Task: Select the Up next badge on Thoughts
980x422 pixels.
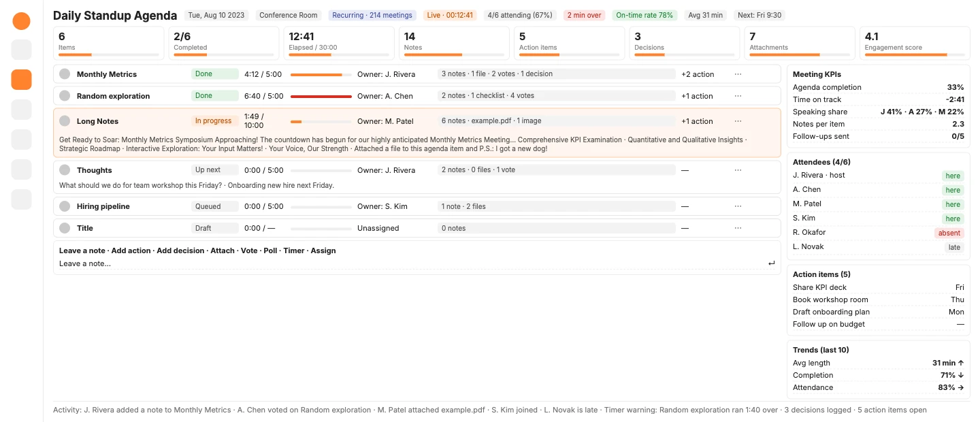Action: pos(215,170)
